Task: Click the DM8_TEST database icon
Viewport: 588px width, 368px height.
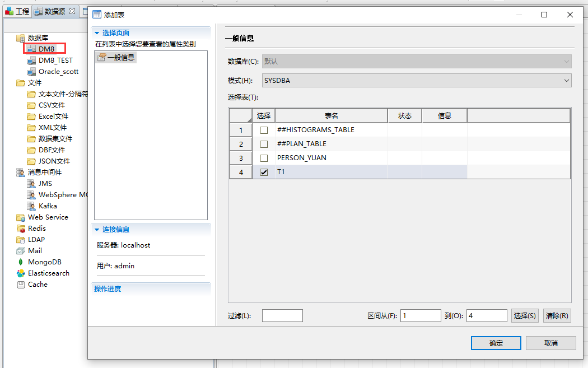Action: coord(31,60)
